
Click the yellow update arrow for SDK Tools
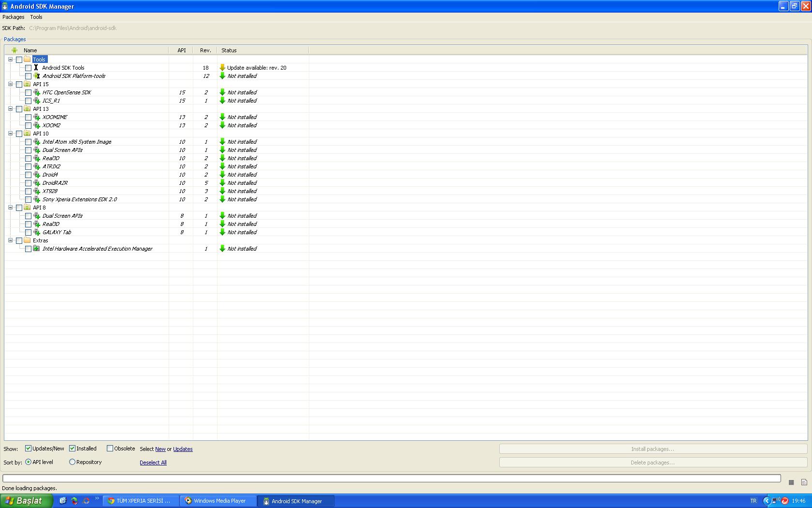[x=222, y=68]
